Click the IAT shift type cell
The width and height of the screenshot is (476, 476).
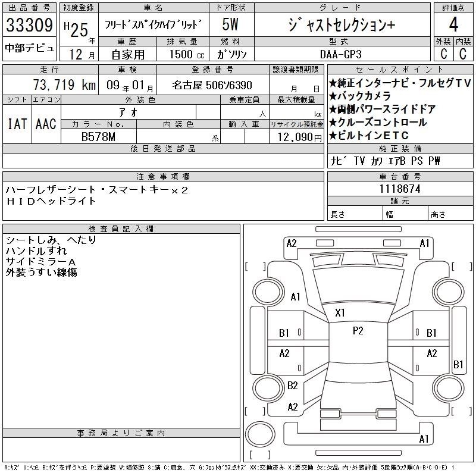coord(17,124)
